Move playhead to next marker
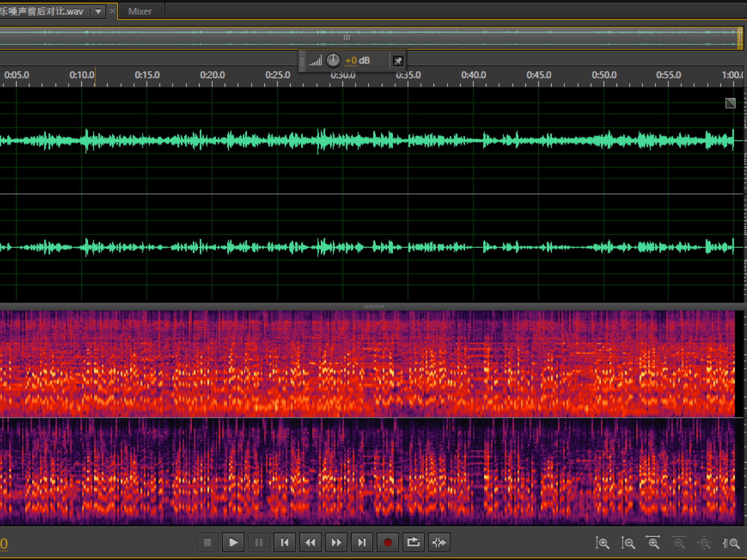This screenshot has width=747, height=560. click(362, 542)
